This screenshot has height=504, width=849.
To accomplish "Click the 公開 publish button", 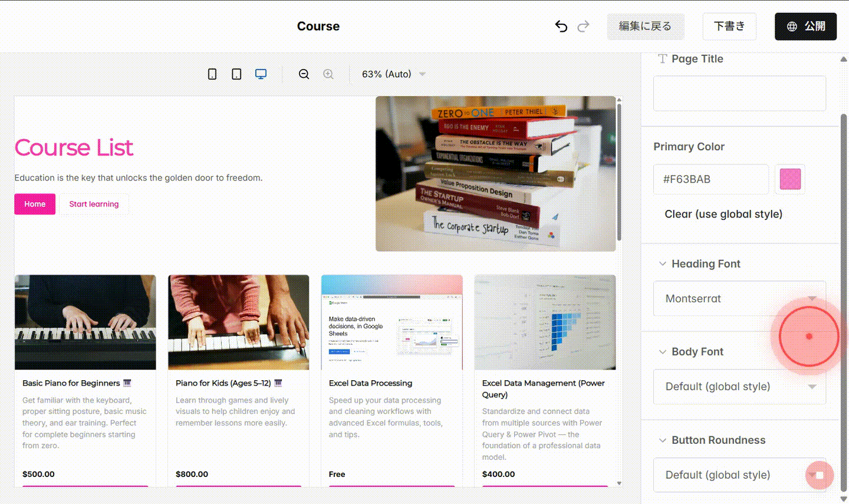I will click(x=805, y=27).
